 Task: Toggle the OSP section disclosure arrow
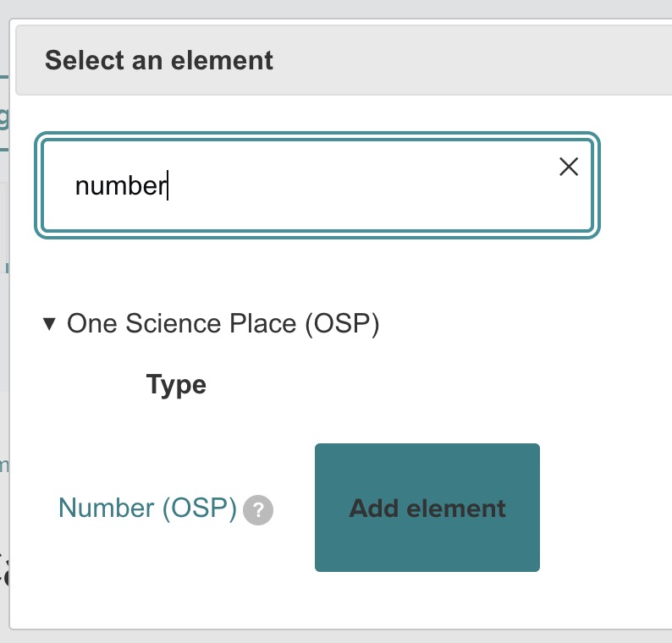[50, 323]
